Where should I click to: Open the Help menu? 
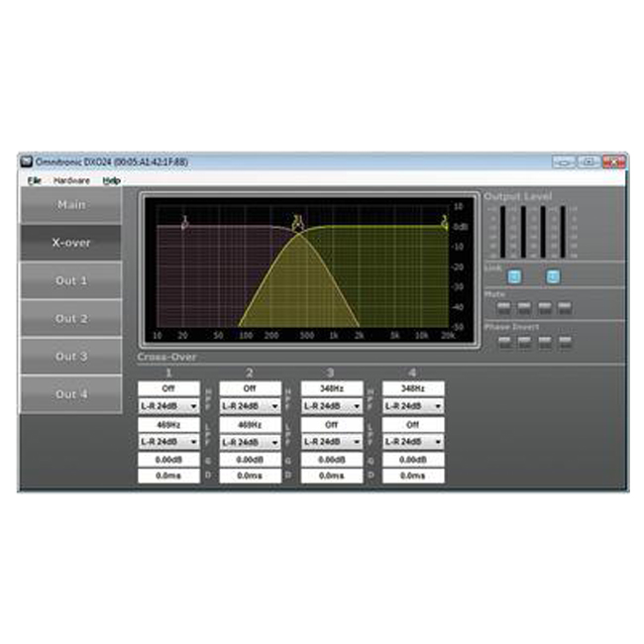(x=112, y=180)
